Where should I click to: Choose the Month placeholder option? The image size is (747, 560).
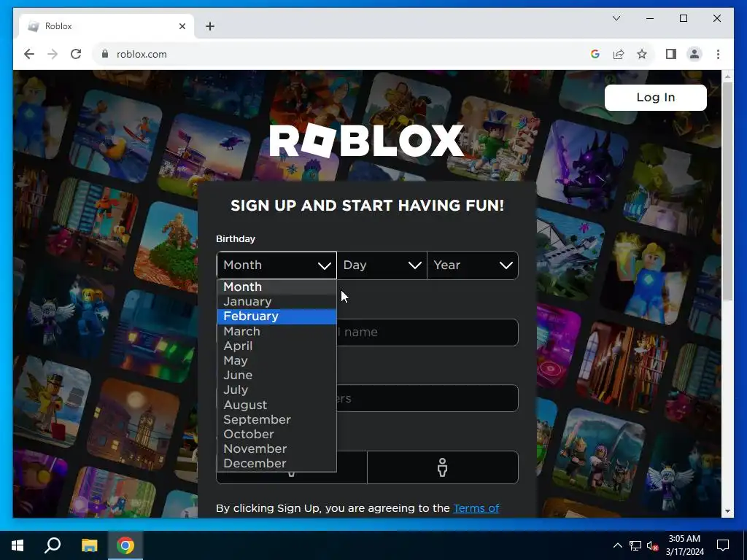[276, 287]
